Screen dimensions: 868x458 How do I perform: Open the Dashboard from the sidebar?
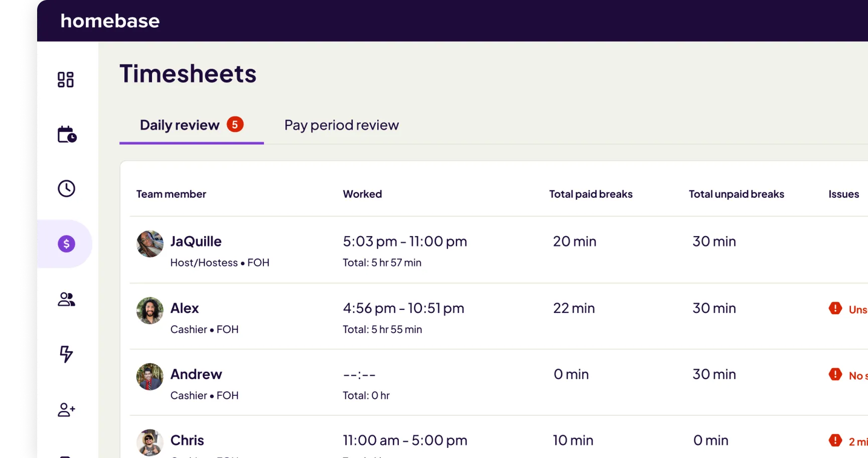tap(65, 79)
